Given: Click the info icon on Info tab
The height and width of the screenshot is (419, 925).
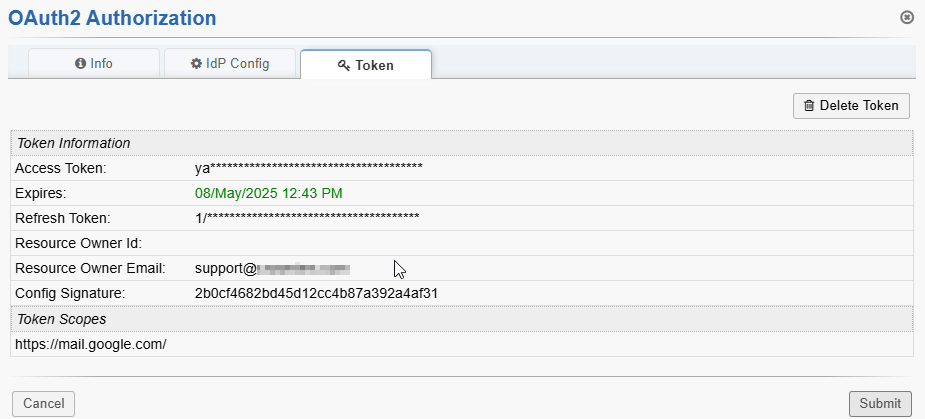Looking at the screenshot, I should click(81, 63).
